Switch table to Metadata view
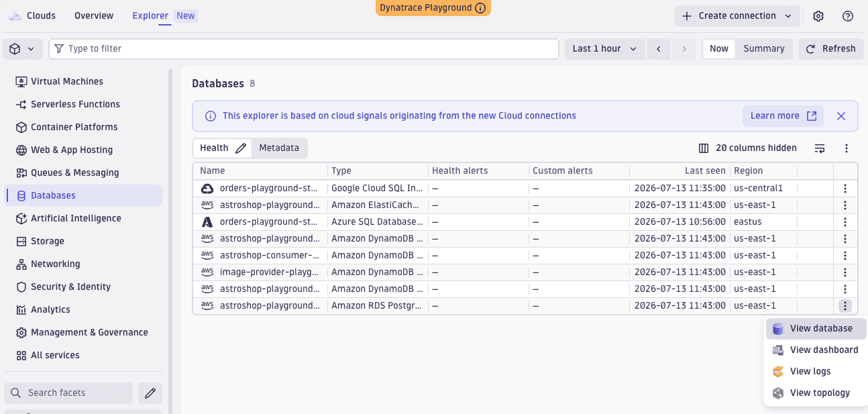Screen dimensions: 868x414 pyautogui.click(x=279, y=148)
